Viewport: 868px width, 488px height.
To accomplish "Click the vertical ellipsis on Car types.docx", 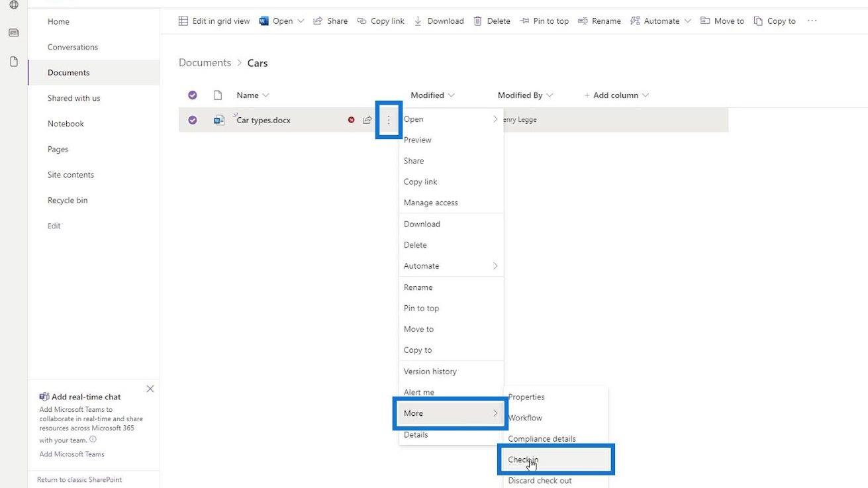I will pos(389,120).
